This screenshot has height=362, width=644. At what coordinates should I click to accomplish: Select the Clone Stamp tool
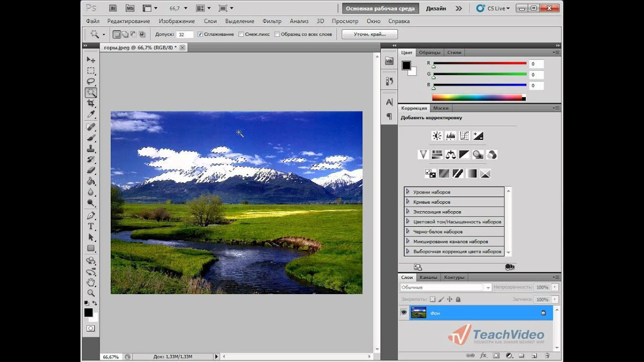[91, 148]
